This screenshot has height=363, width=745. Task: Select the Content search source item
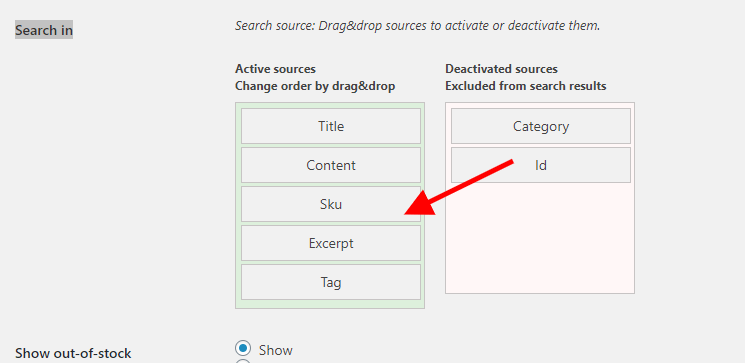[x=331, y=165]
